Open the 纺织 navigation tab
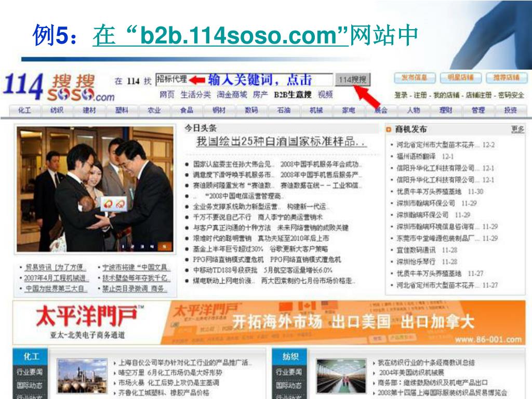Screen dimensions: 532x399 tap(57, 110)
